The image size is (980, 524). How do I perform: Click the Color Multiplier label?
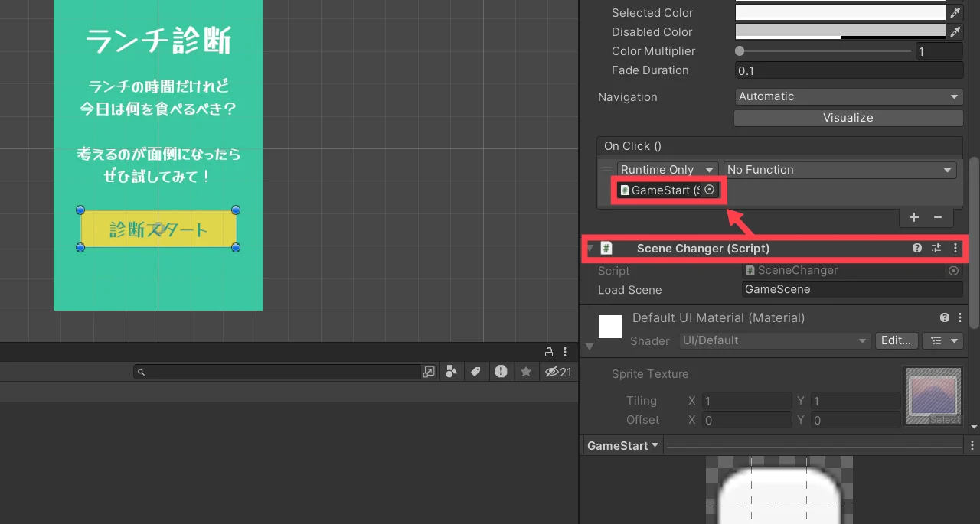[x=654, y=51]
